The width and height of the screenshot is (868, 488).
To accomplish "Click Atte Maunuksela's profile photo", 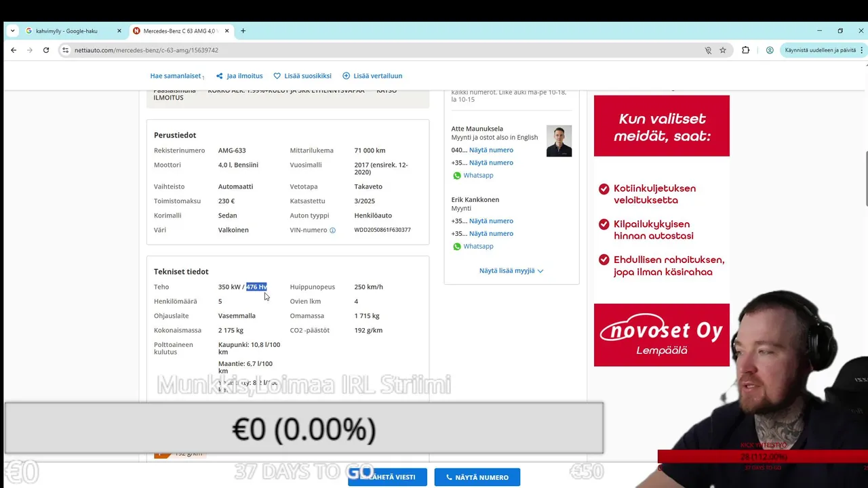I will tap(559, 141).
